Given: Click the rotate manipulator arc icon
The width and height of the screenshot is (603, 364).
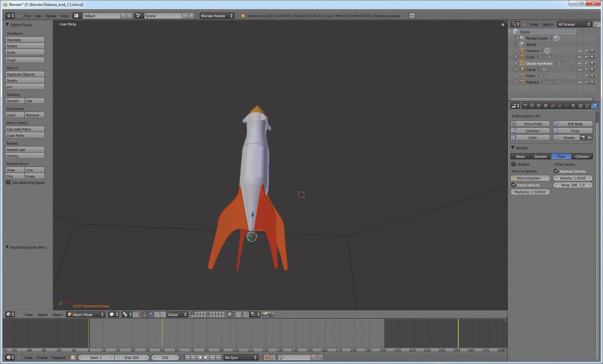Looking at the screenshot, I should coord(157,315).
